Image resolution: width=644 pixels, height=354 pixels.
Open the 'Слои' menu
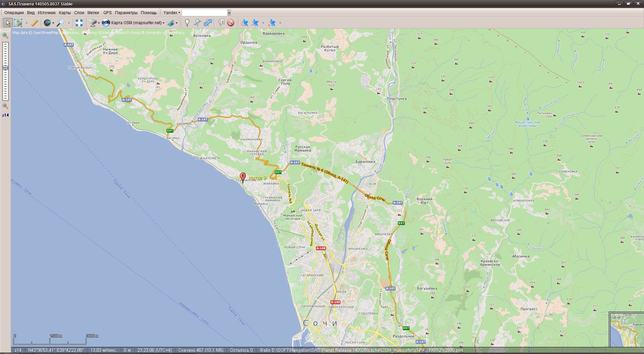[x=79, y=13]
